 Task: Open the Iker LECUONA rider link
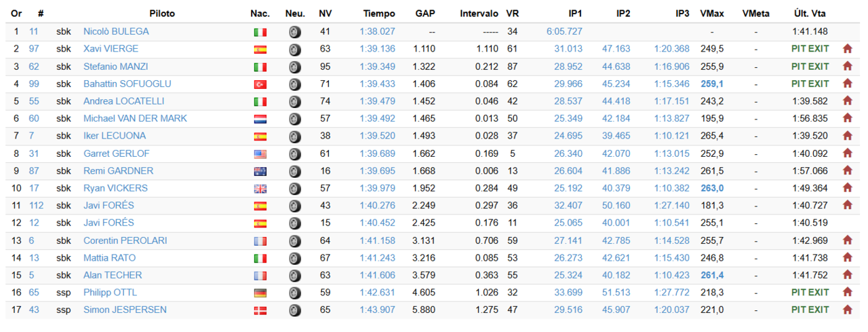pos(115,136)
